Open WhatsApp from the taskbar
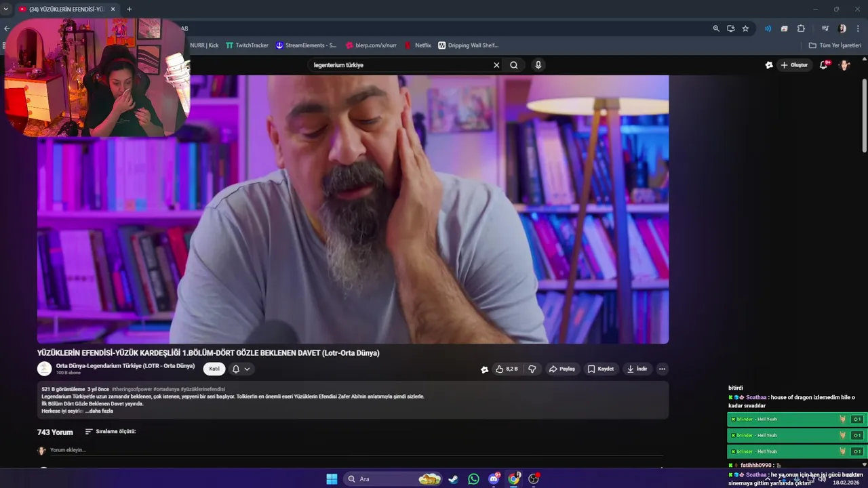Viewport: 868px width, 488px height. click(473, 479)
